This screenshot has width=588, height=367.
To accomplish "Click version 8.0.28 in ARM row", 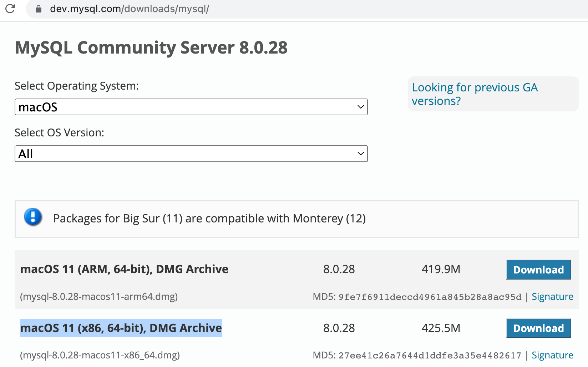I will point(339,269).
